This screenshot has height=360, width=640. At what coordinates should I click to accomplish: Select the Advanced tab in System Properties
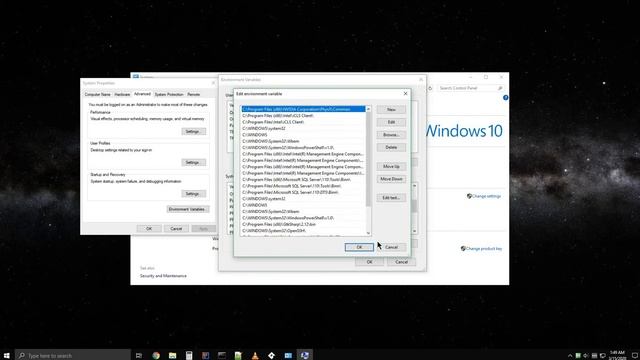click(142, 94)
